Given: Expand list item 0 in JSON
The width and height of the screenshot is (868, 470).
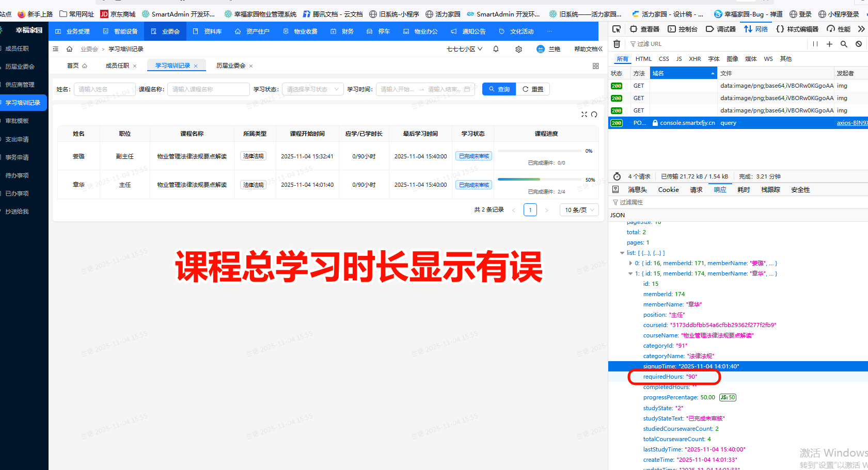Looking at the screenshot, I should tap(630, 263).
